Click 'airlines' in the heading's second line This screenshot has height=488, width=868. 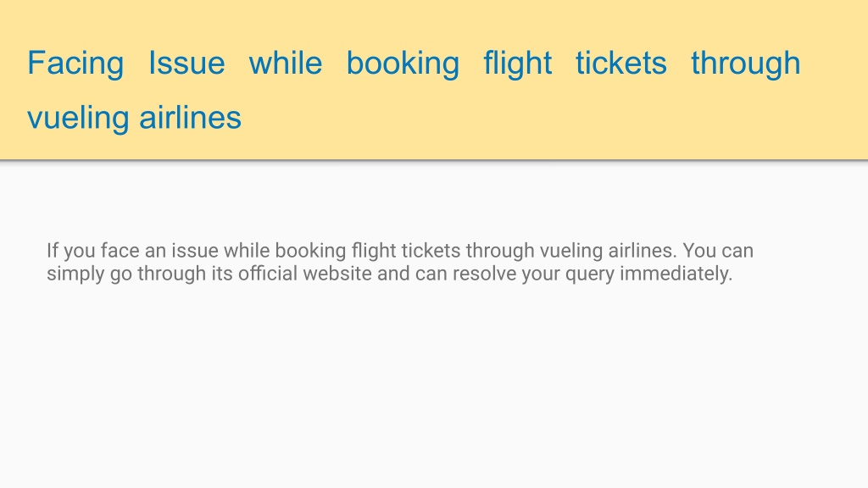[191, 117]
